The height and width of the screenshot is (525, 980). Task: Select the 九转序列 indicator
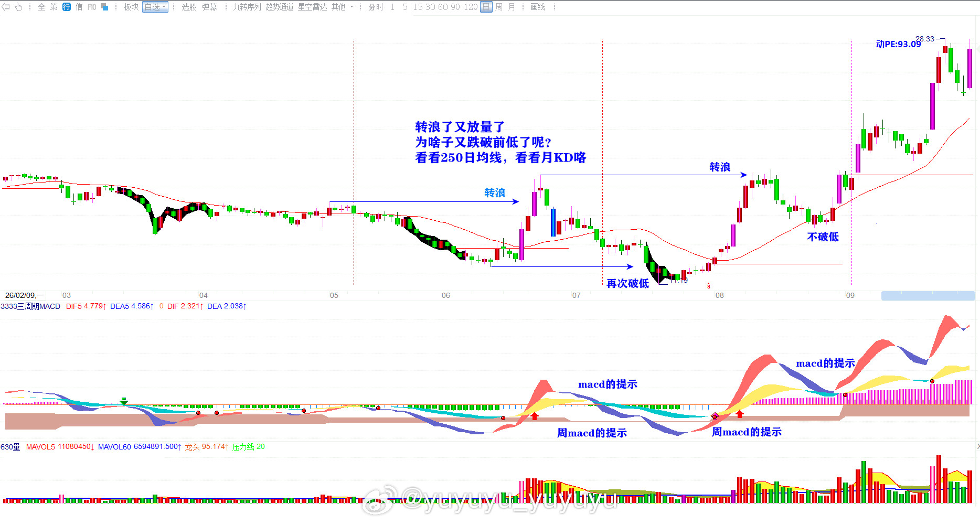click(x=247, y=7)
